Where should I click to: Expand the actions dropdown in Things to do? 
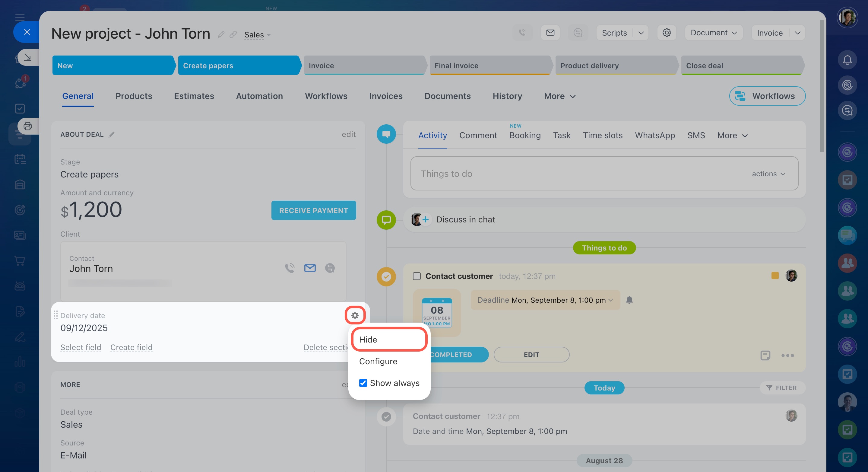click(x=768, y=174)
